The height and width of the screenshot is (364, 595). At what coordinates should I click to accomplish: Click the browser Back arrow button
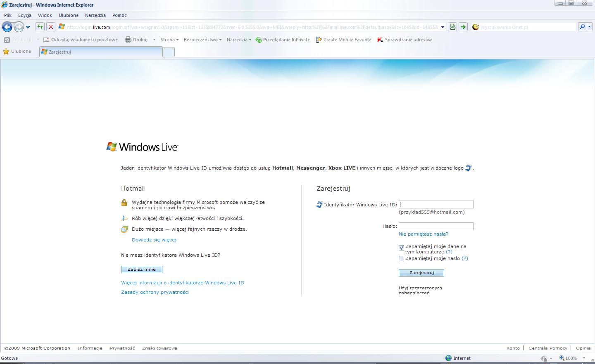click(x=7, y=27)
